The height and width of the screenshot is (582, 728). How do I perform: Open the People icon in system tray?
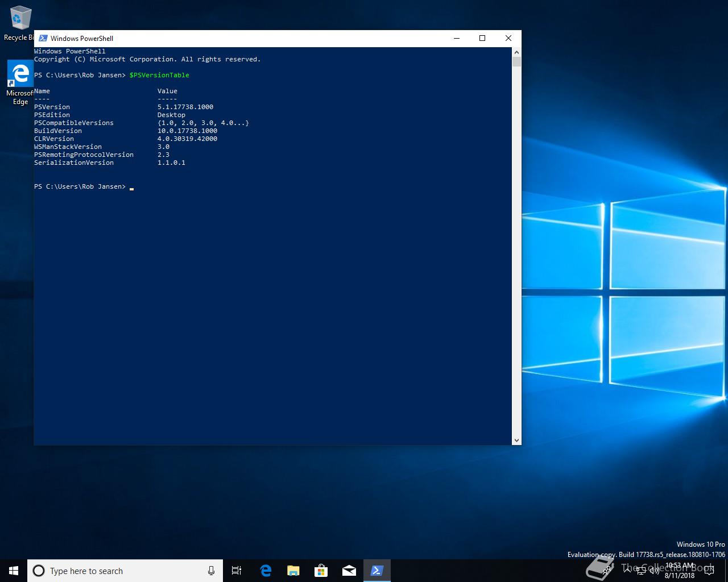coord(607,571)
